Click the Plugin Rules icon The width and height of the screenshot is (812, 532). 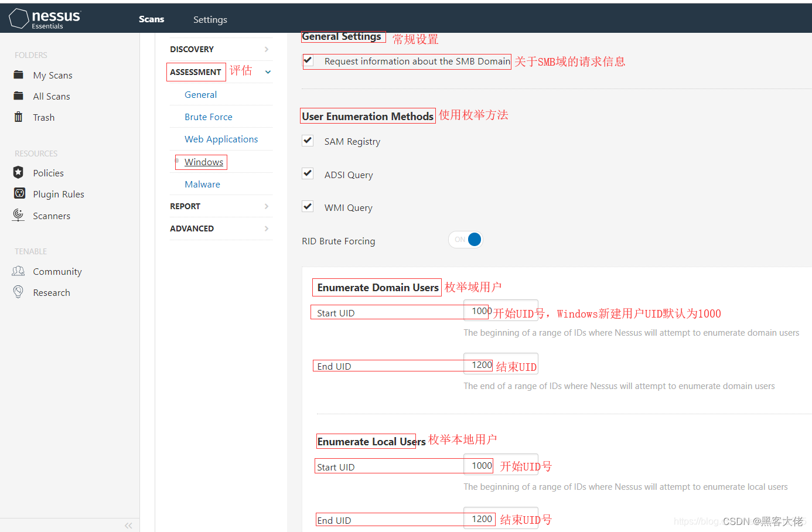coord(19,193)
